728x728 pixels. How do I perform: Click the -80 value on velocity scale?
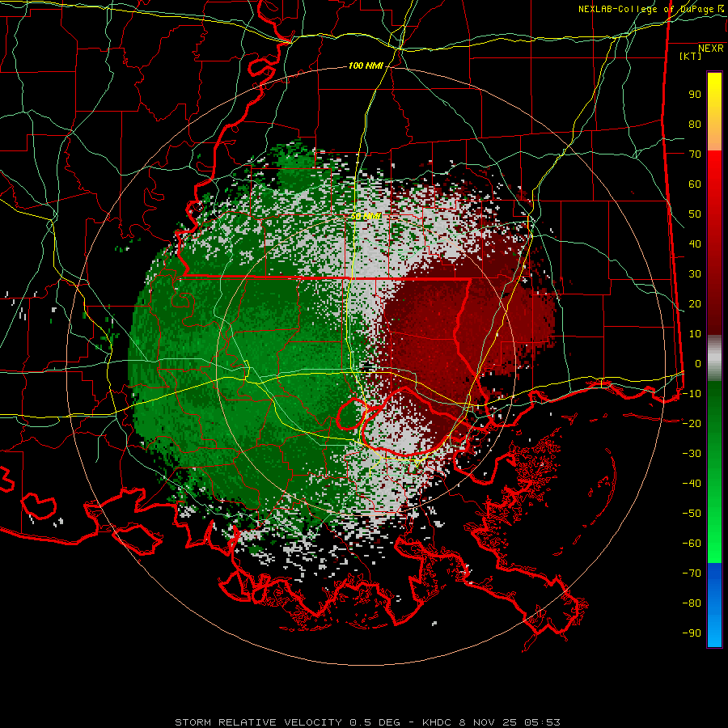coord(692,603)
